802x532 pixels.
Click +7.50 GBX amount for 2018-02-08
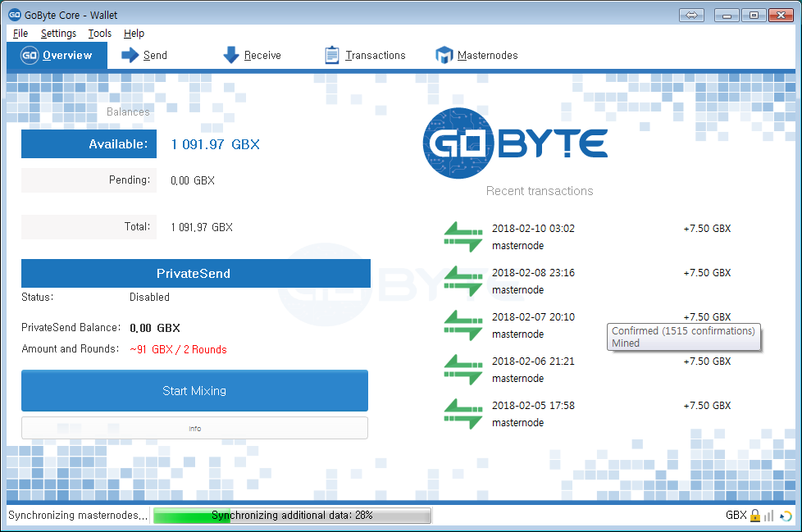708,273
